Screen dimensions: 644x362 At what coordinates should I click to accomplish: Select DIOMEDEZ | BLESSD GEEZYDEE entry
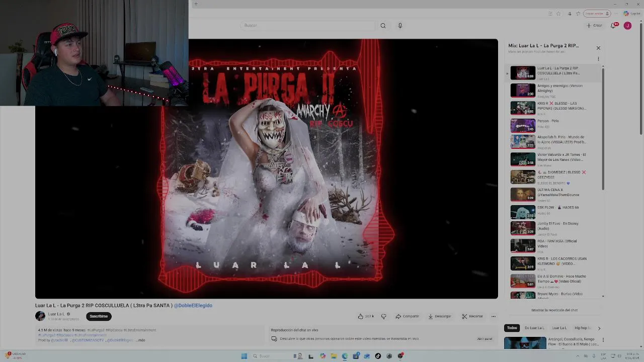[x=553, y=177]
